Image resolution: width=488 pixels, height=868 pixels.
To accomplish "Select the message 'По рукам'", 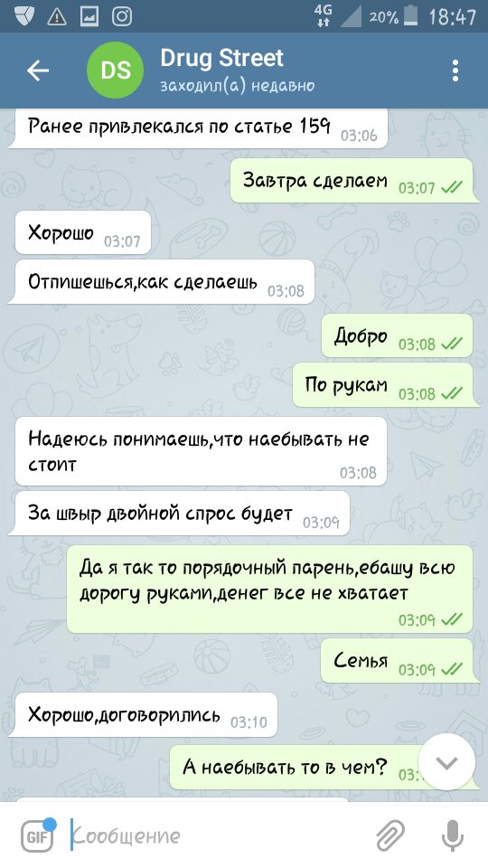I will [x=383, y=385].
